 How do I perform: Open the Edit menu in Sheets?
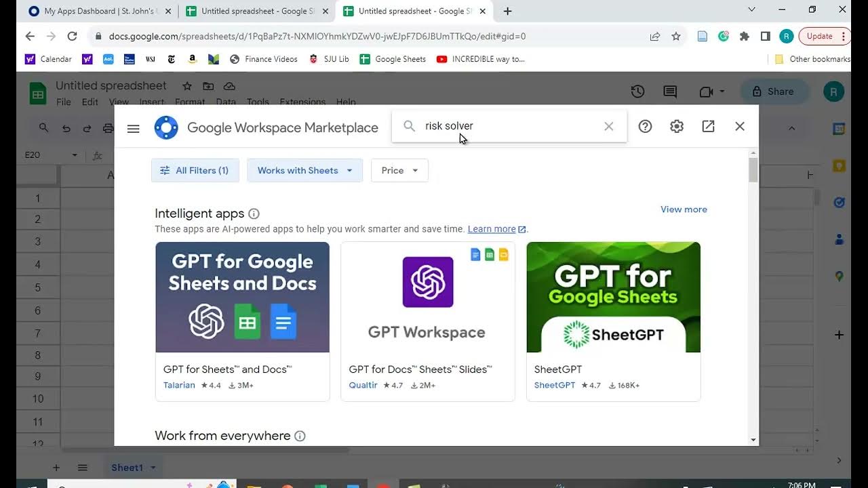click(90, 102)
